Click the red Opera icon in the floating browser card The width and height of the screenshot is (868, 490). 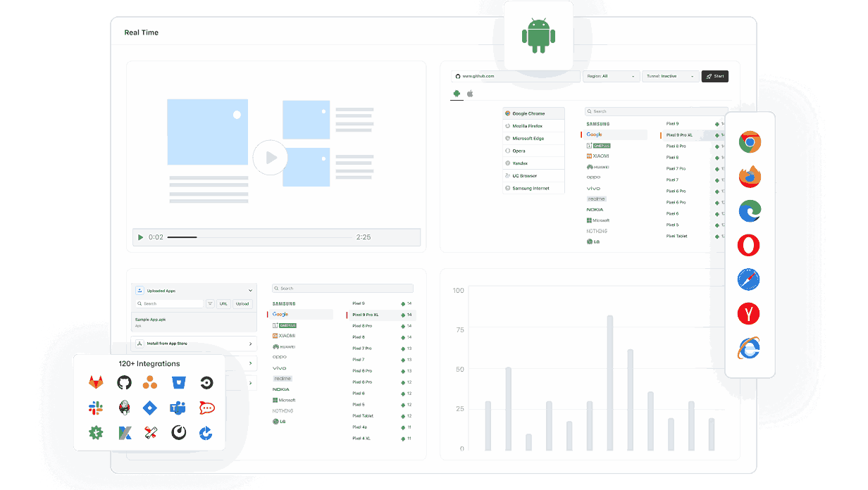pos(749,245)
